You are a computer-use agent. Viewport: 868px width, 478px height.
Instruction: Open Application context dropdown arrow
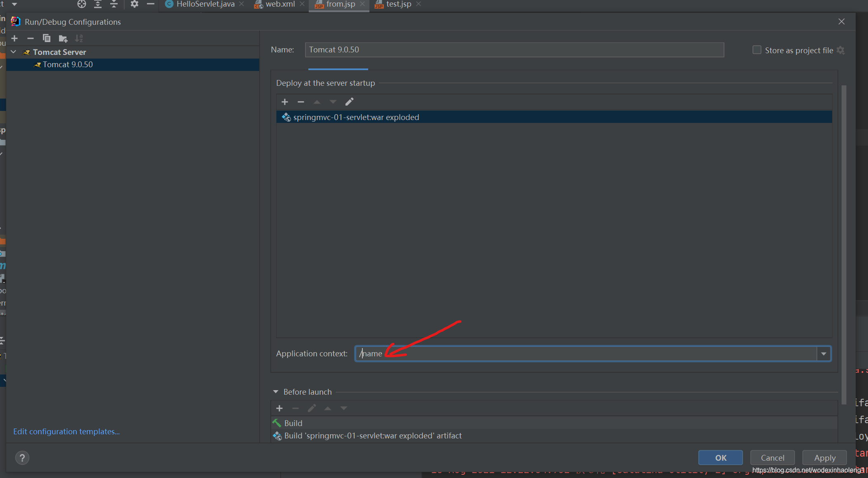coord(824,354)
